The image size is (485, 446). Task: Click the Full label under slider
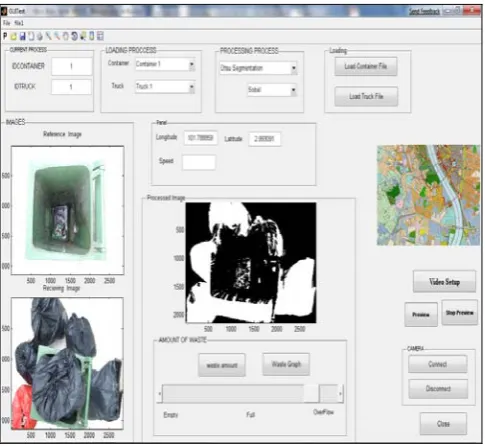(x=250, y=415)
